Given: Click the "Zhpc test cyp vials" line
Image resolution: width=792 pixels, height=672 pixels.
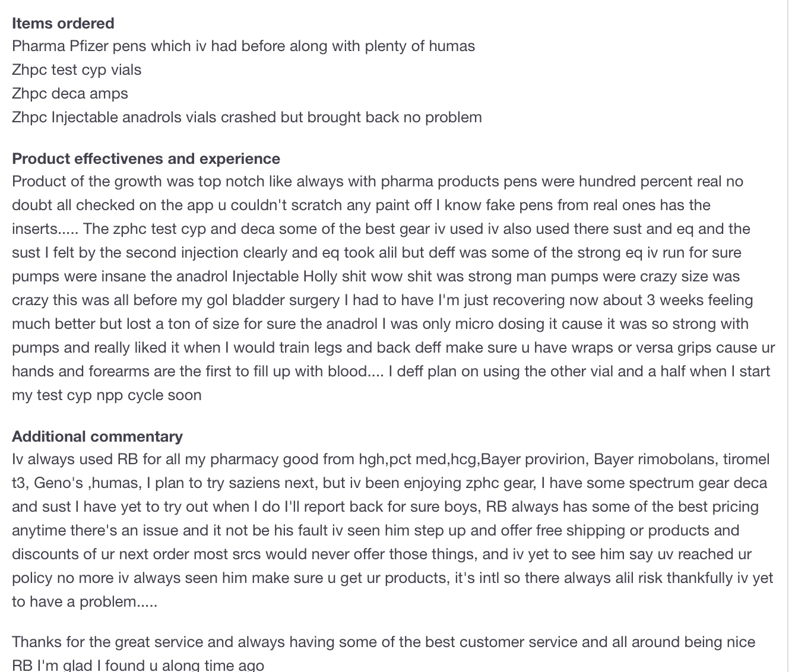Looking at the screenshot, I should pyautogui.click(x=77, y=70).
